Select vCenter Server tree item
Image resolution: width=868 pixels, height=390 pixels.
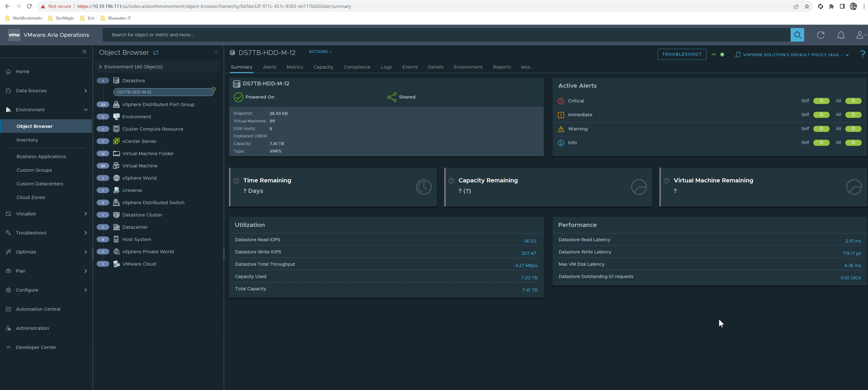[139, 141]
